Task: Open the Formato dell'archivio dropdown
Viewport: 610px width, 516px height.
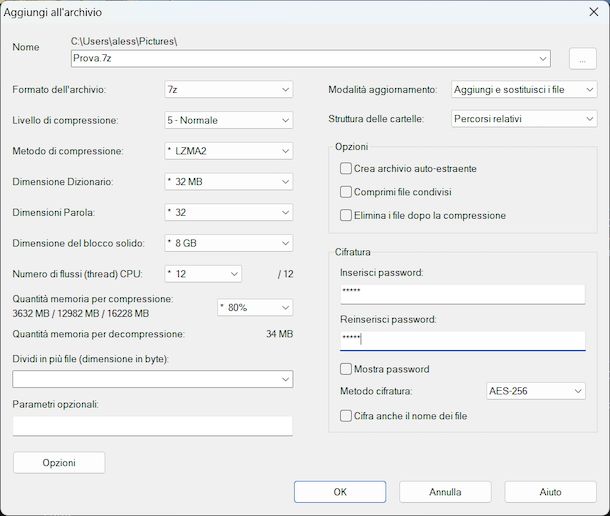Action: pos(228,90)
